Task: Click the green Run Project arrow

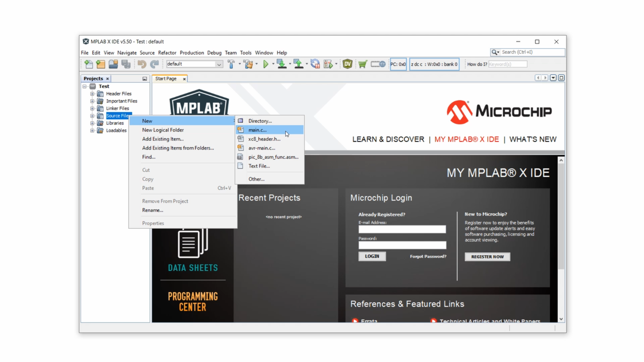Action: click(266, 64)
